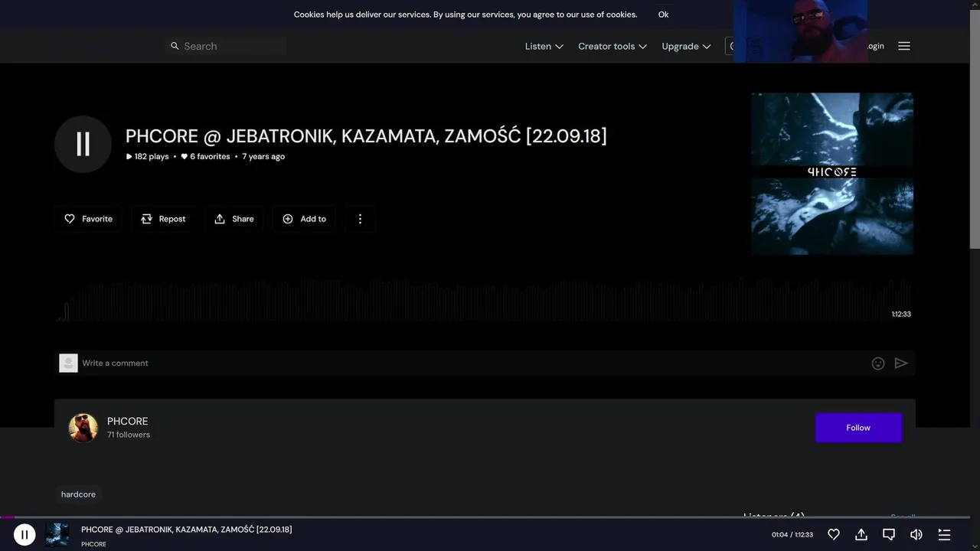
Task: Open the Upgrade dropdown menu
Action: 686,46
